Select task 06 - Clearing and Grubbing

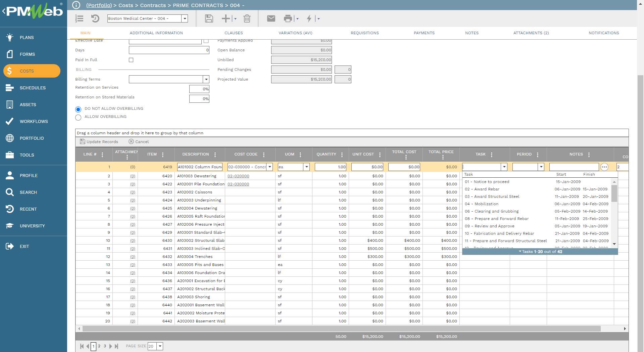click(536, 211)
